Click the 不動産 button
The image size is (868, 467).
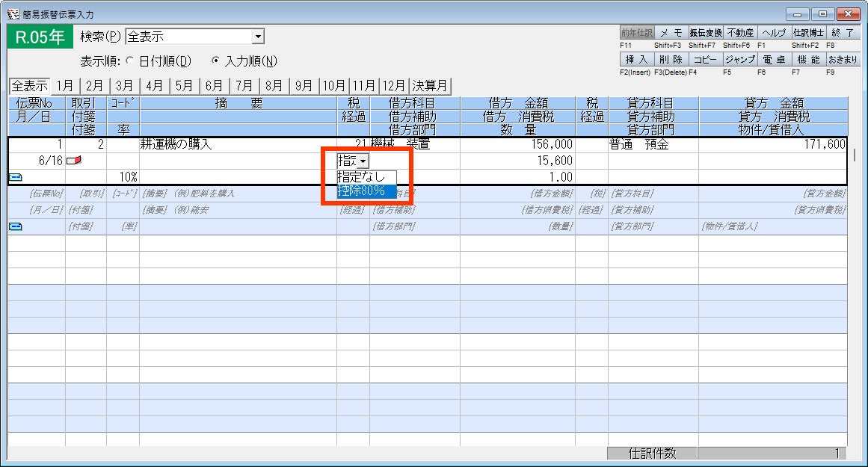coord(740,33)
